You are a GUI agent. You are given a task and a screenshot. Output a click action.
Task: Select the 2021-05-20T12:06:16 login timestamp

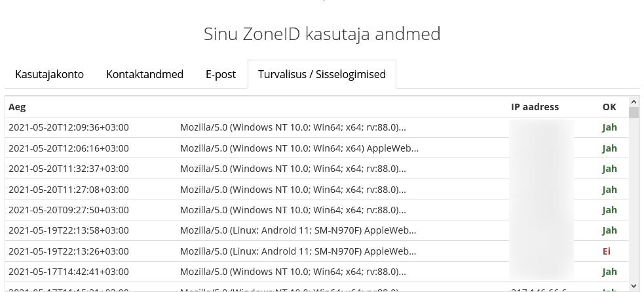click(x=69, y=148)
